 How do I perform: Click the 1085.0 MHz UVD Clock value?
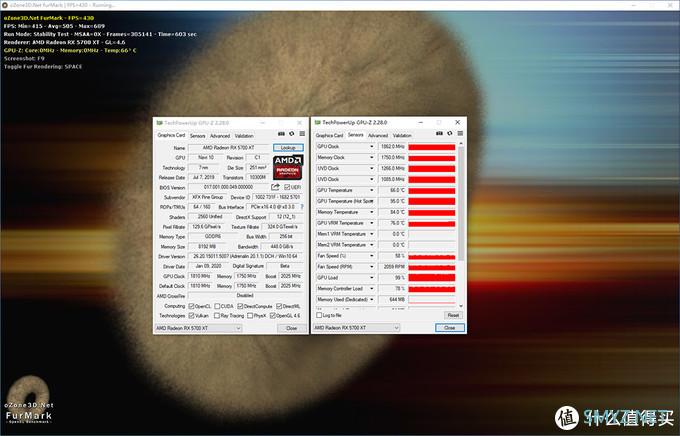click(x=392, y=179)
